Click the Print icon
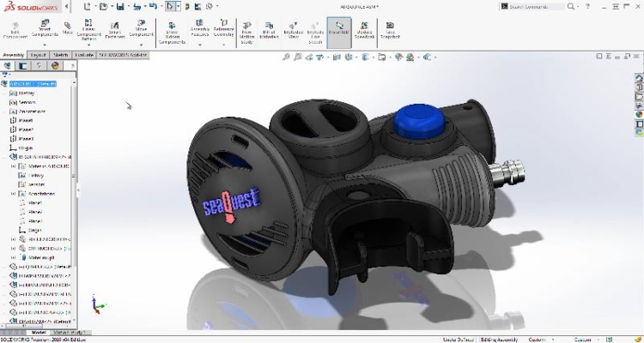644x343 pixels. click(137, 6)
